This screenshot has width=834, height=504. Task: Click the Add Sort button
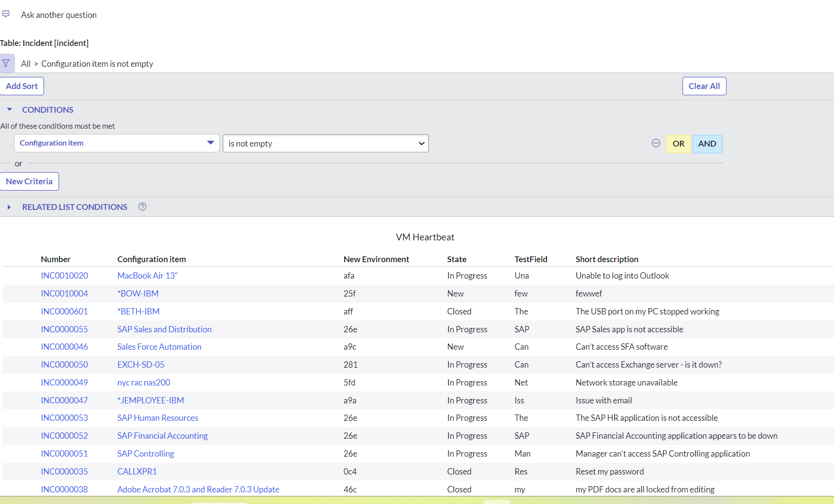pos(22,86)
